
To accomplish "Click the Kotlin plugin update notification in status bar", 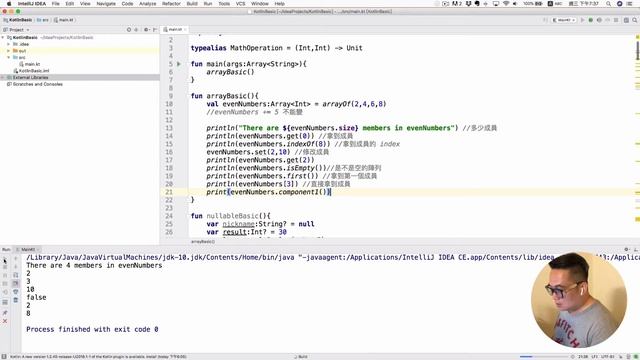I will (98, 357).
